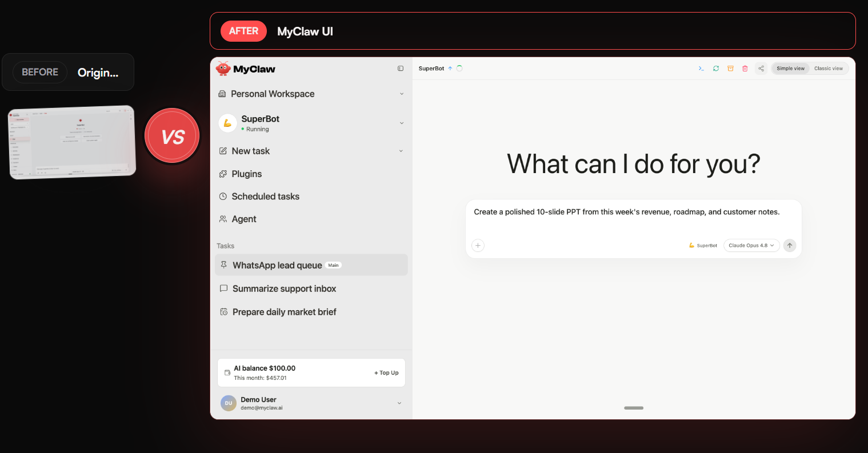The width and height of the screenshot is (868, 453).
Task: Send the prompt with the arrow button
Action: point(790,246)
